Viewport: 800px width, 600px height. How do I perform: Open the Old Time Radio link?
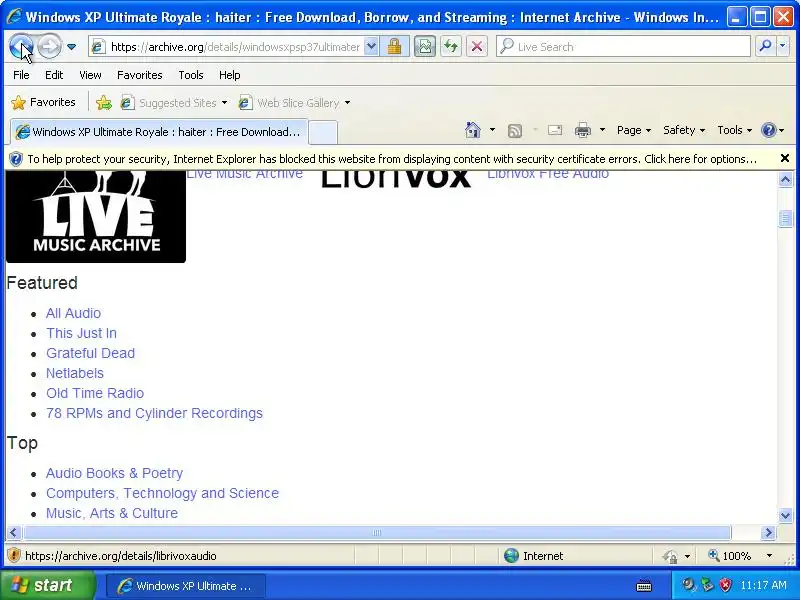(x=95, y=393)
